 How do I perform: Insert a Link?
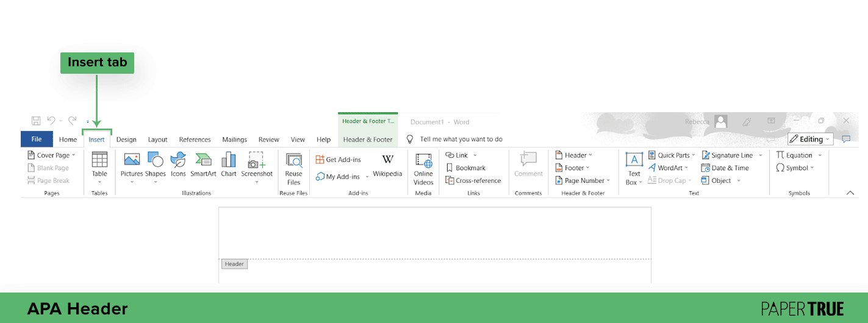457,155
